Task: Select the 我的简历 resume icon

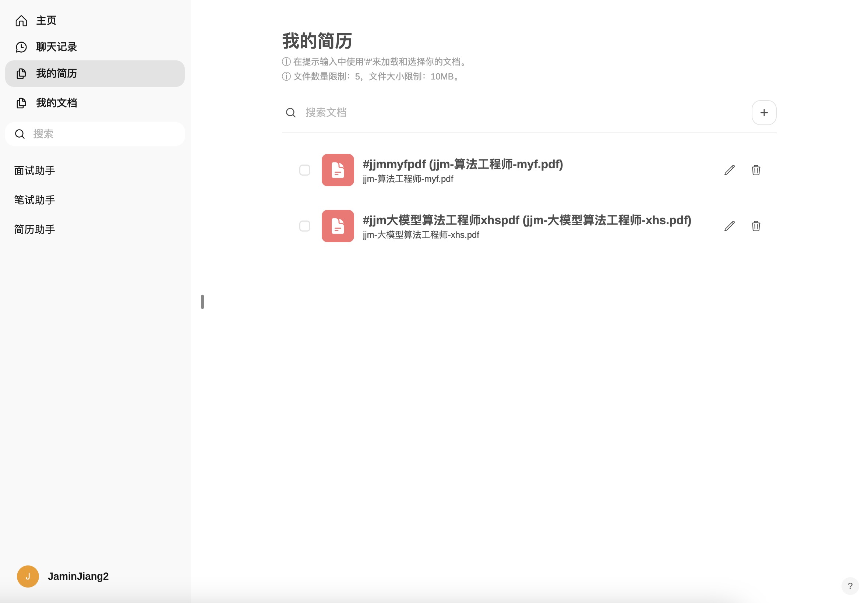Action: point(21,74)
